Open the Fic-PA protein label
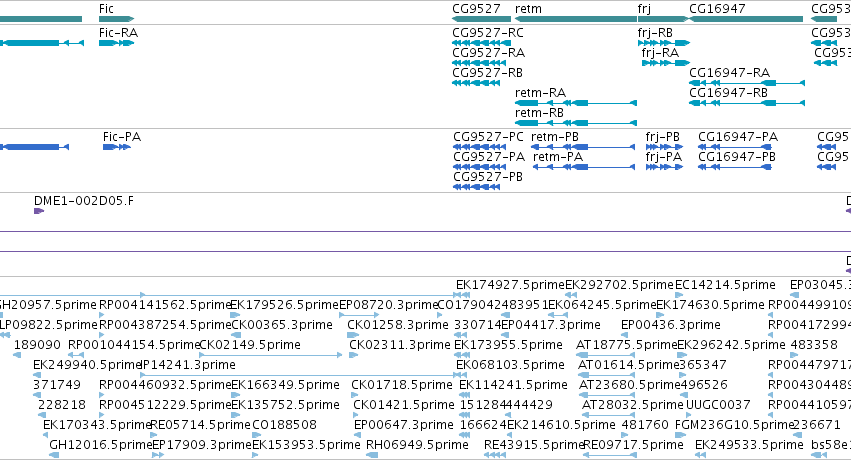The width and height of the screenshot is (851, 460). [x=122, y=137]
